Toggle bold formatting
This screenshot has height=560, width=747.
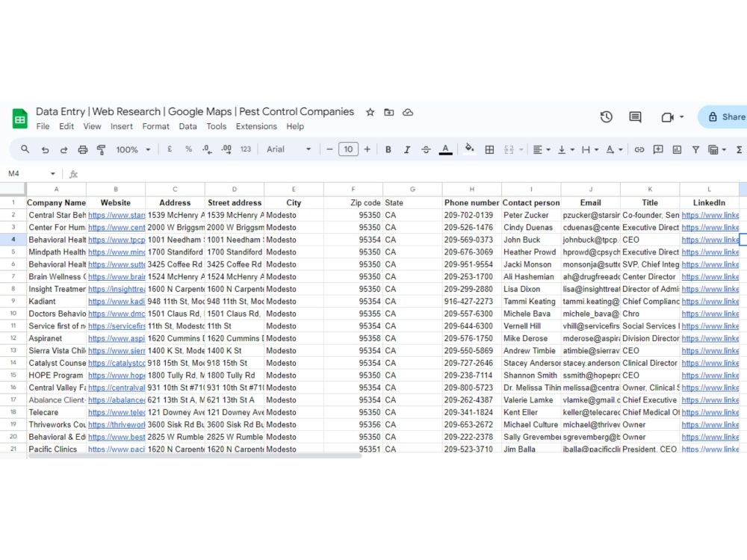(388, 149)
